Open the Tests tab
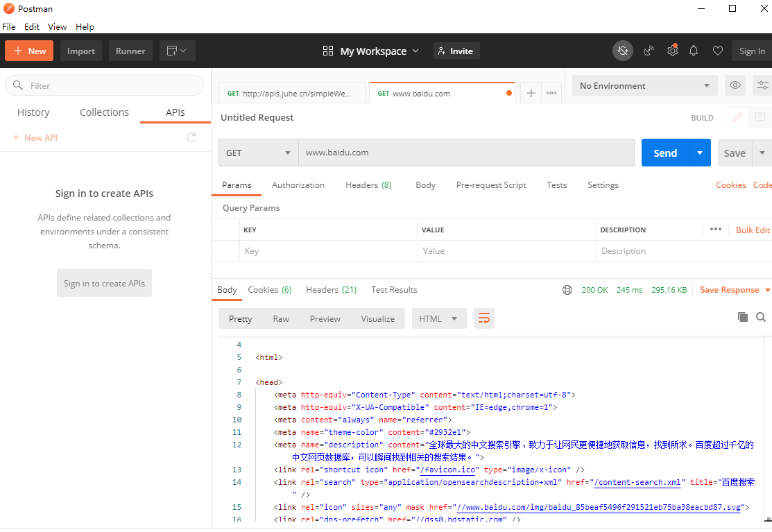This screenshot has width=772, height=532. click(557, 185)
